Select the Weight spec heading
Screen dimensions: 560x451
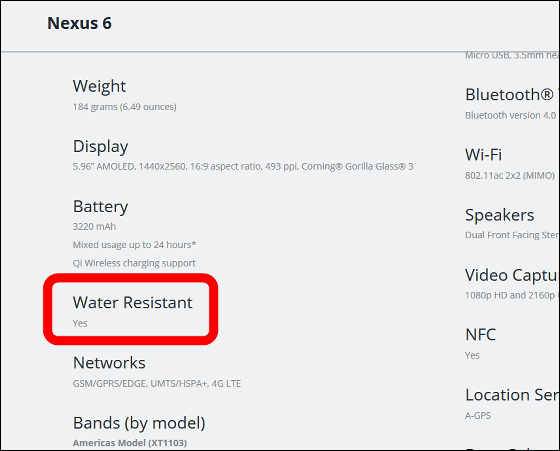(99, 86)
